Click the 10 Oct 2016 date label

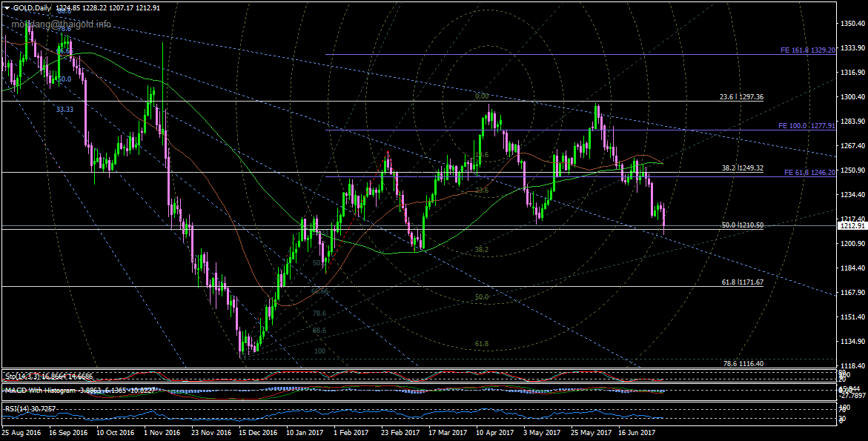point(115,432)
